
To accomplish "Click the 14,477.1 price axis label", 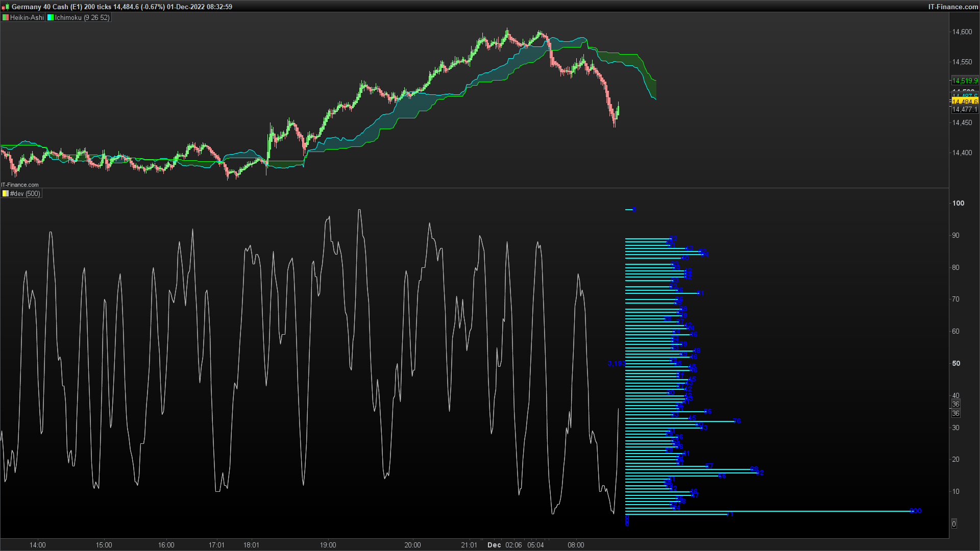I will (964, 110).
